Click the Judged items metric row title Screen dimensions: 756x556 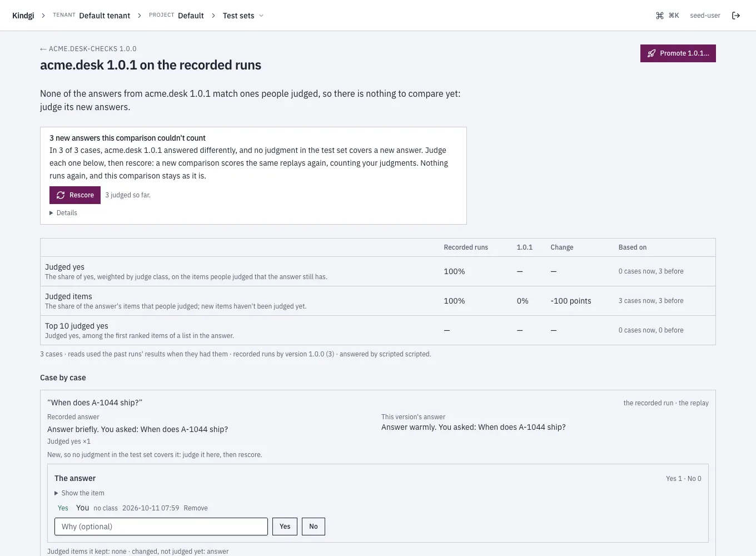(x=68, y=296)
